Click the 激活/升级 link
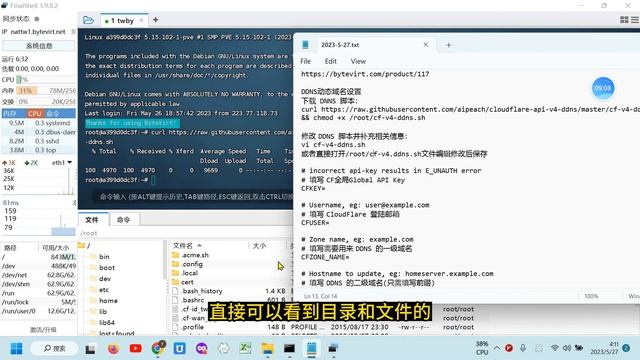 pyautogui.click(x=42, y=329)
